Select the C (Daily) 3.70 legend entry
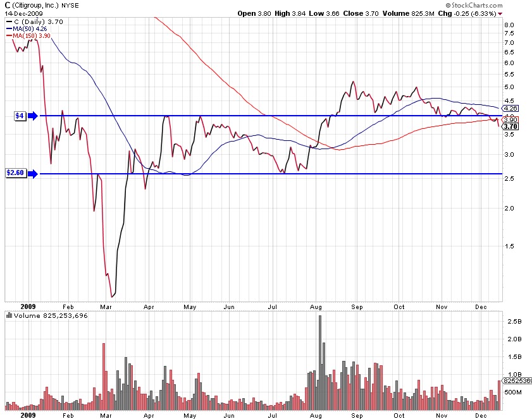The width and height of the screenshot is (532, 419). (x=35, y=22)
